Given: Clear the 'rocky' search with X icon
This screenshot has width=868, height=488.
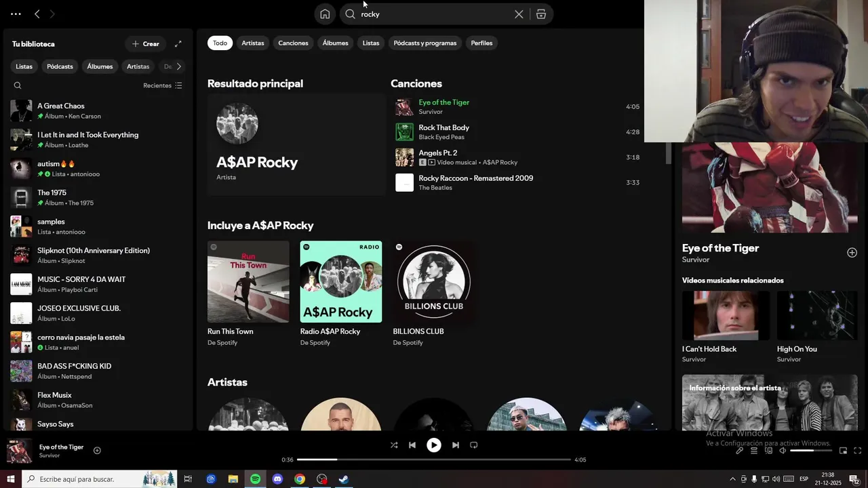Looking at the screenshot, I should [519, 14].
